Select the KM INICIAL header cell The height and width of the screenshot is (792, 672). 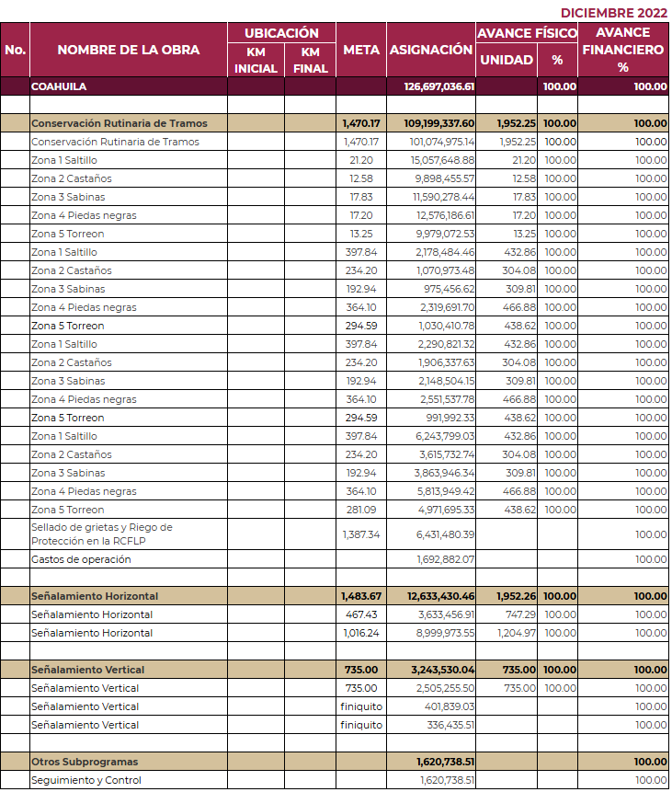pos(256,60)
